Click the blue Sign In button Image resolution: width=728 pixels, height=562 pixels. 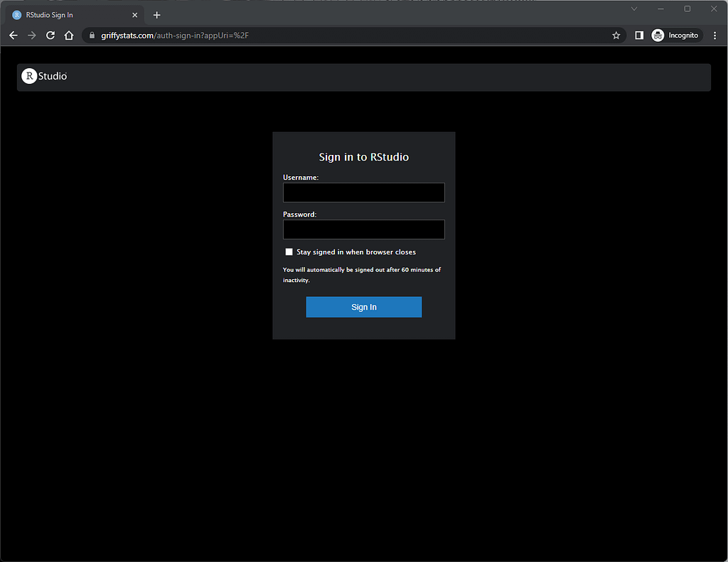click(x=363, y=307)
